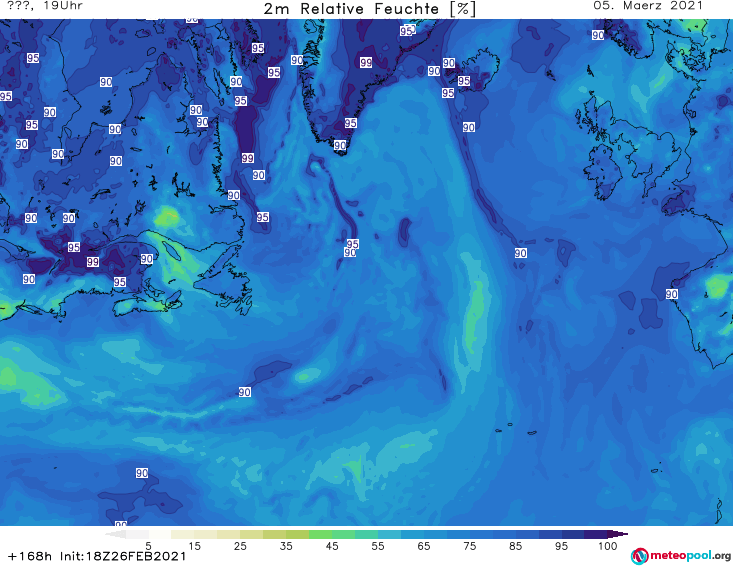Click the '100' label on the color scale

tap(608, 546)
